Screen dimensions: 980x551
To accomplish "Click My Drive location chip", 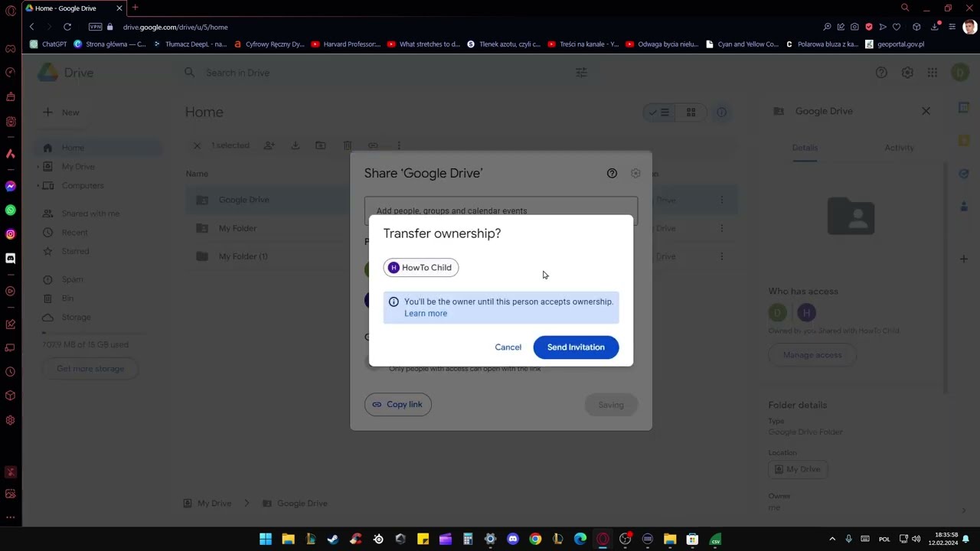I will (x=798, y=469).
